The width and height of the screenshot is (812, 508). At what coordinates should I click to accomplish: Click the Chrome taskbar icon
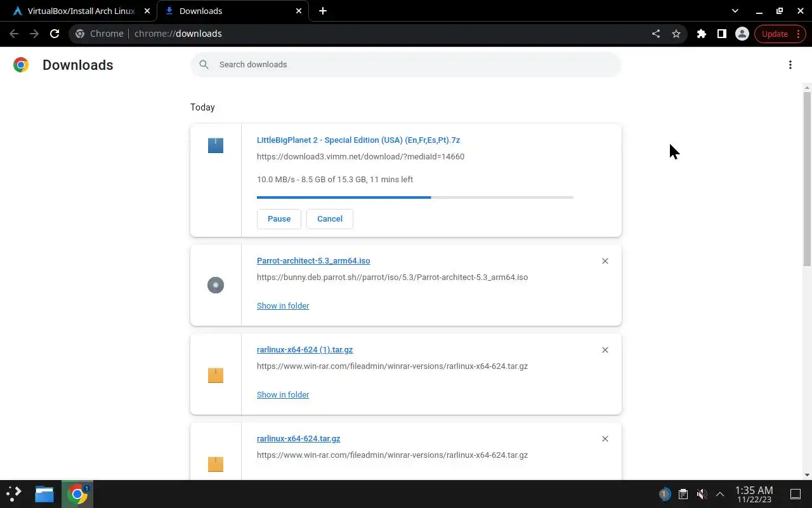(x=77, y=493)
